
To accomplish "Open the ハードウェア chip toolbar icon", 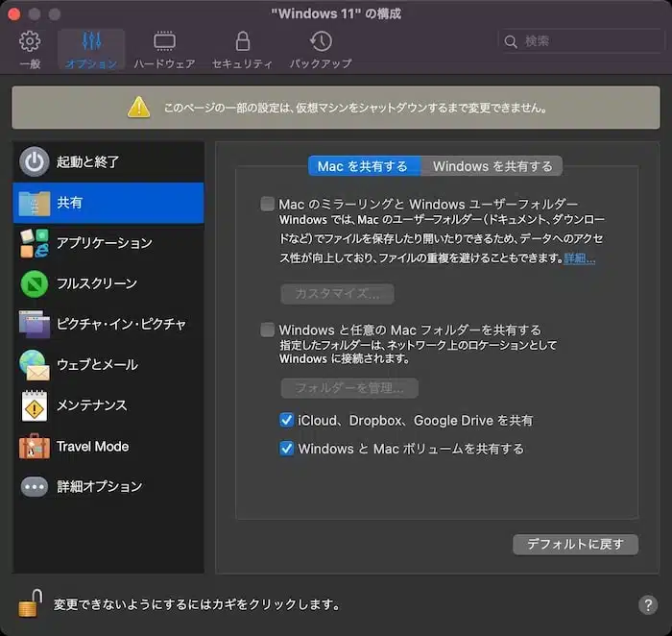I will coord(164,41).
